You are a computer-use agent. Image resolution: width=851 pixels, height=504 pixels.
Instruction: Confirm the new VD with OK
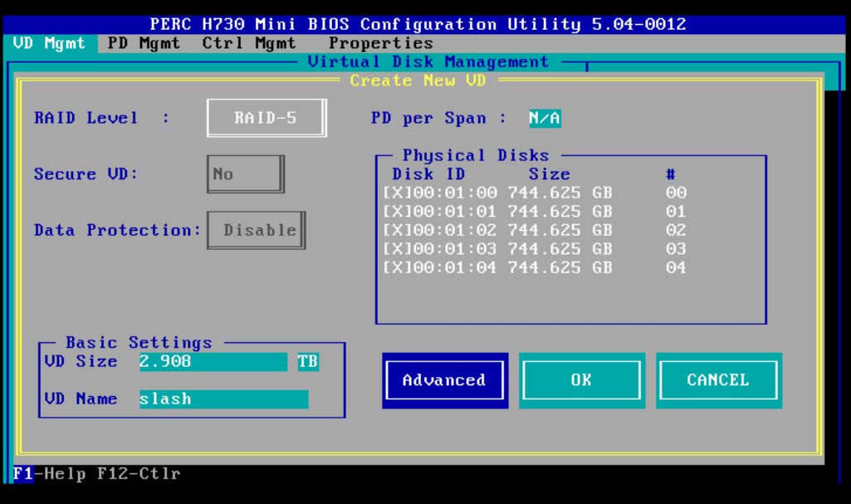click(582, 380)
